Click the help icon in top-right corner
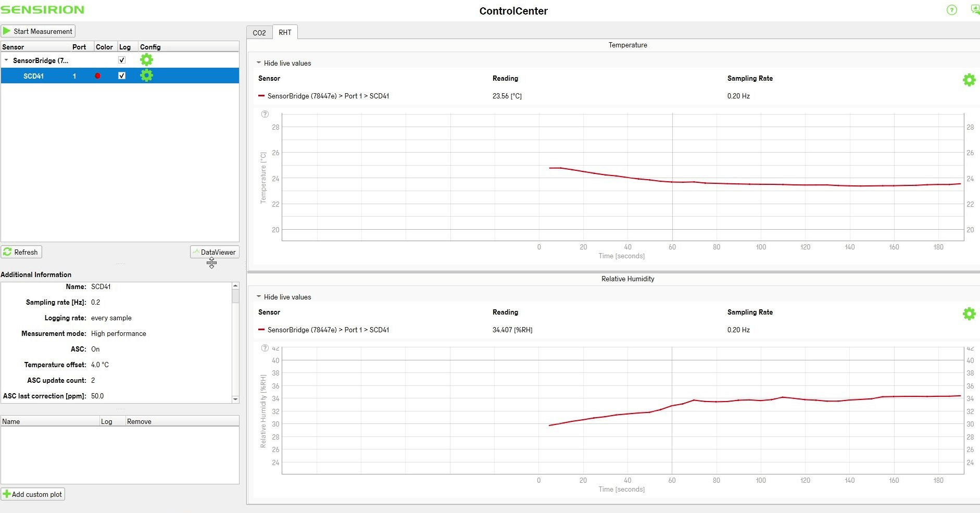Screen dimensions: 980x513 (x=951, y=10)
